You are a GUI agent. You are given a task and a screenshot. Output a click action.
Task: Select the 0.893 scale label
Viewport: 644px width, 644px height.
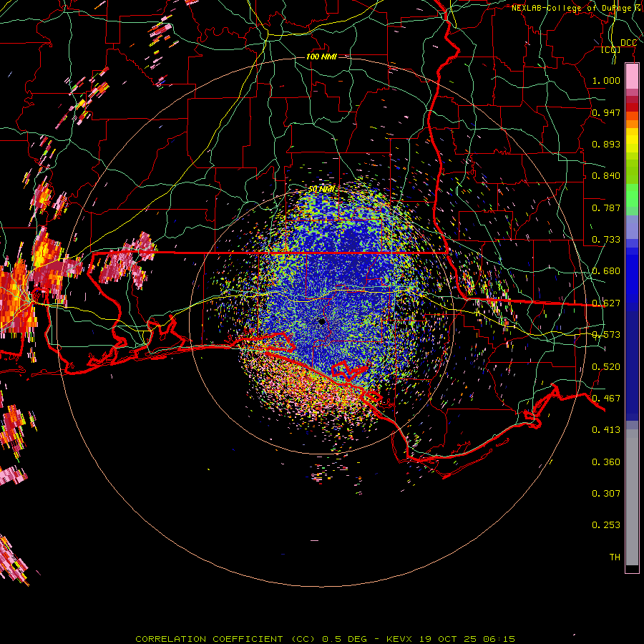pyautogui.click(x=606, y=144)
